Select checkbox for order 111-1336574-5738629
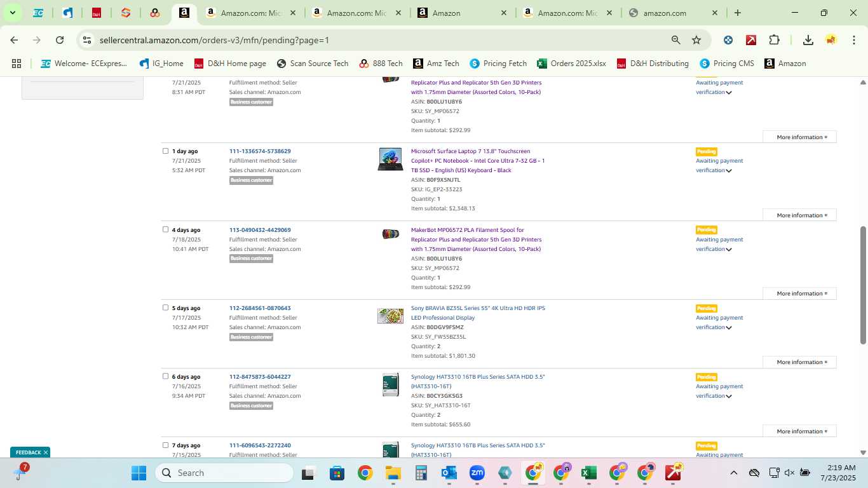Viewport: 868px width, 488px height. click(x=165, y=151)
